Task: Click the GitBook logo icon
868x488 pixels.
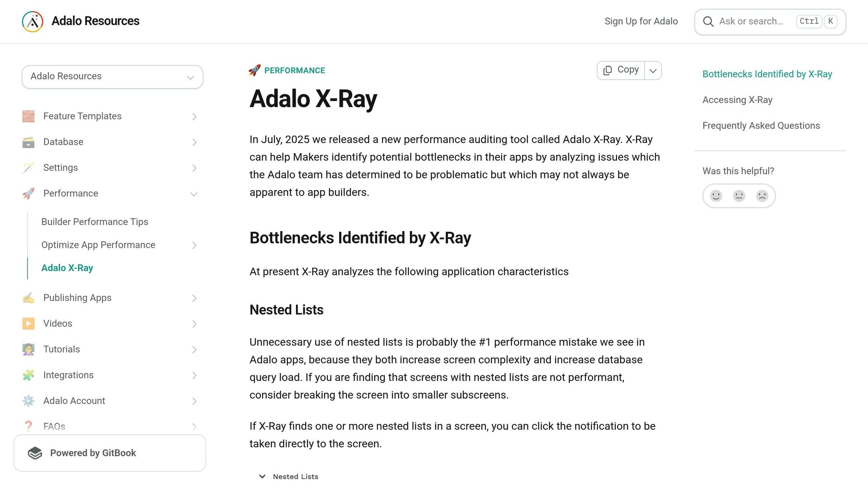Action: tap(35, 453)
